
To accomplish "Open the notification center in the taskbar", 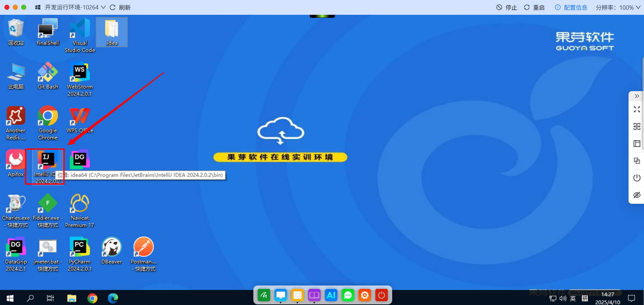I will point(632,298).
